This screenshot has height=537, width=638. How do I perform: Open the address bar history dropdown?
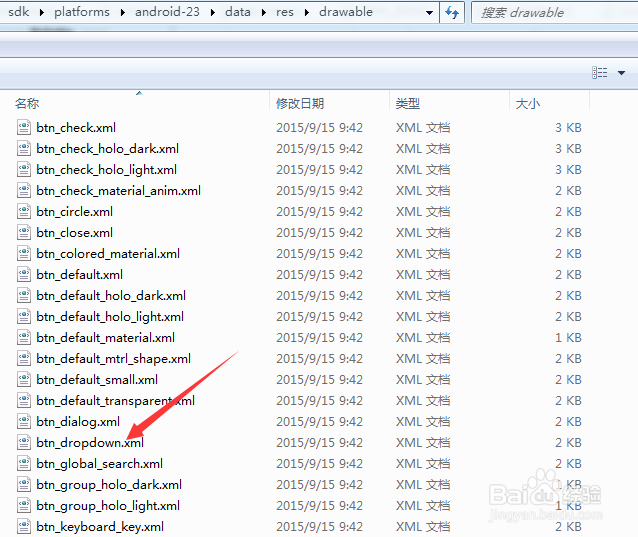429,13
